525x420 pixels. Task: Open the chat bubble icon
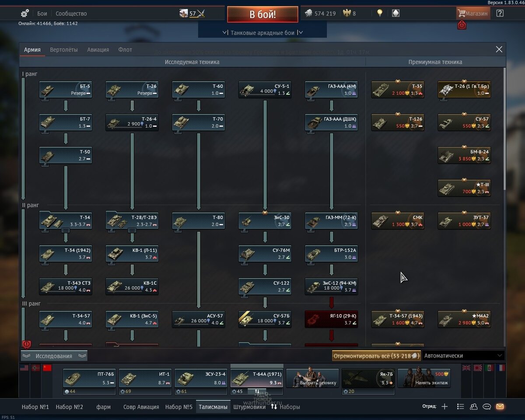pos(486,406)
